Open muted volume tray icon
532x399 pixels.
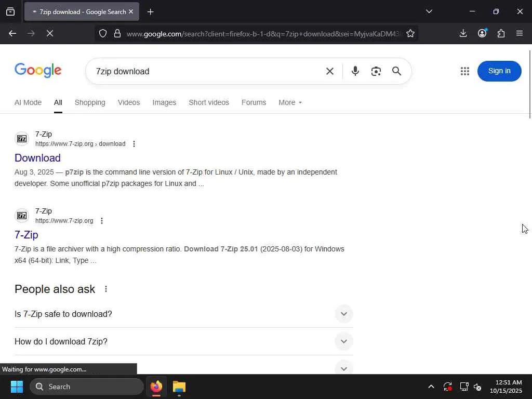(x=477, y=387)
